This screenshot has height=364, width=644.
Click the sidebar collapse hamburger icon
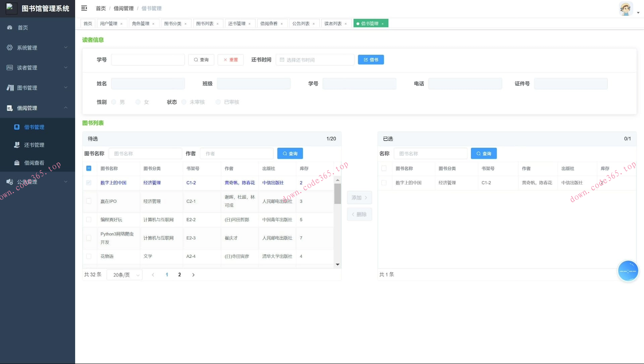coord(84,8)
